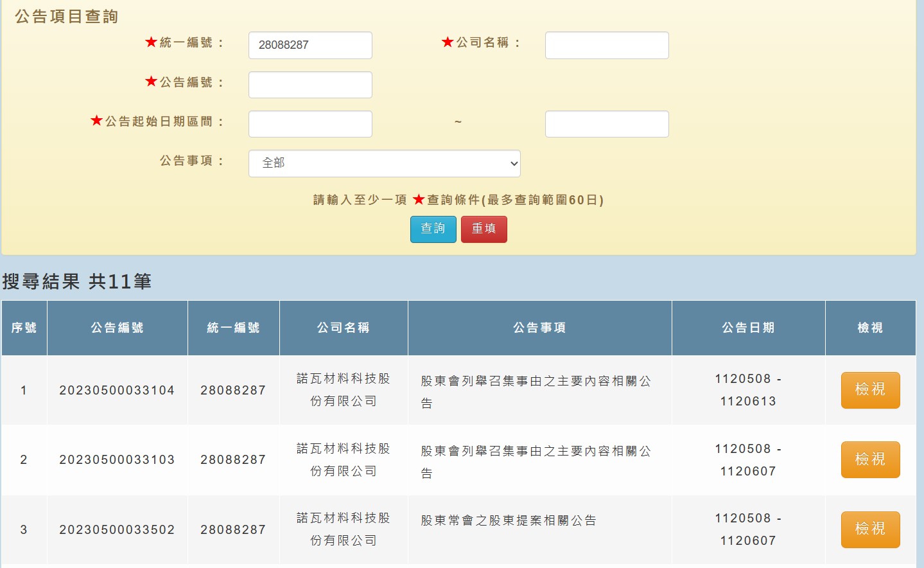
Task: Click 檢視 for announcement 20230500033104
Action: point(870,390)
